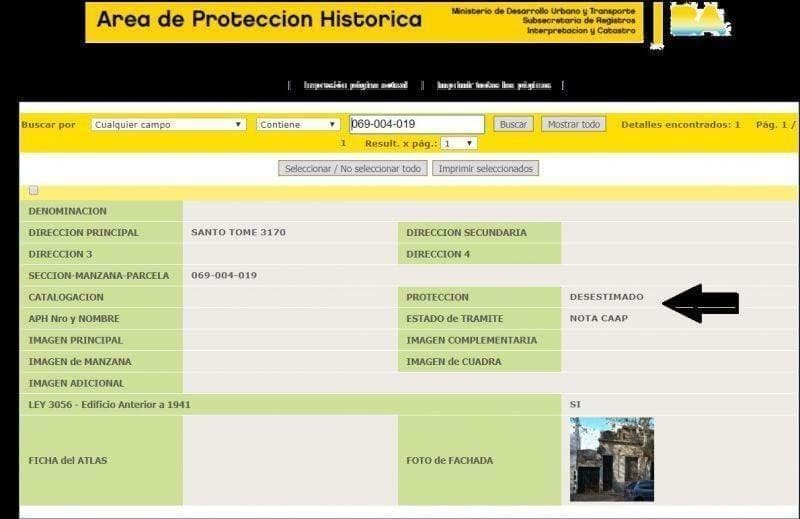
Task: Focus the search field containing 069-004-019
Action: pos(416,125)
